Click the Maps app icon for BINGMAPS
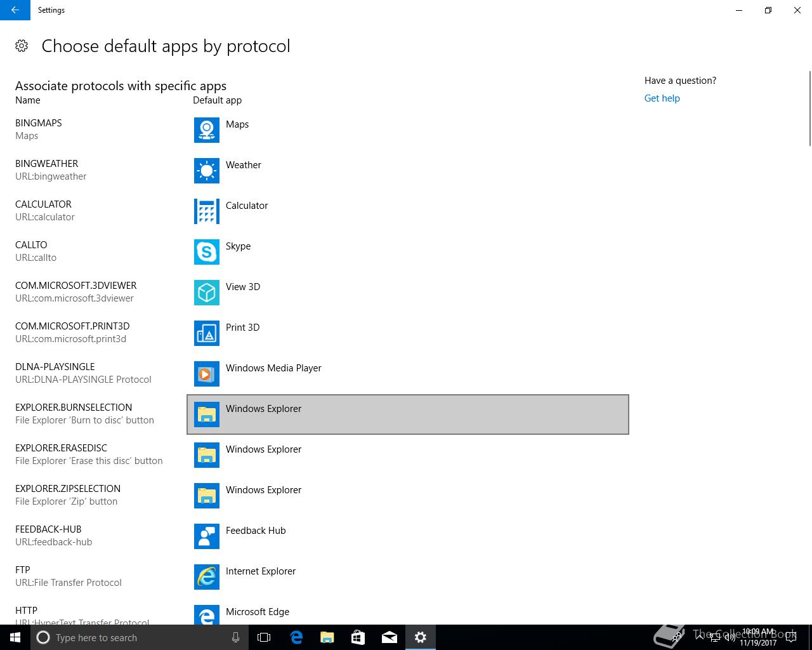The image size is (812, 650). click(207, 130)
